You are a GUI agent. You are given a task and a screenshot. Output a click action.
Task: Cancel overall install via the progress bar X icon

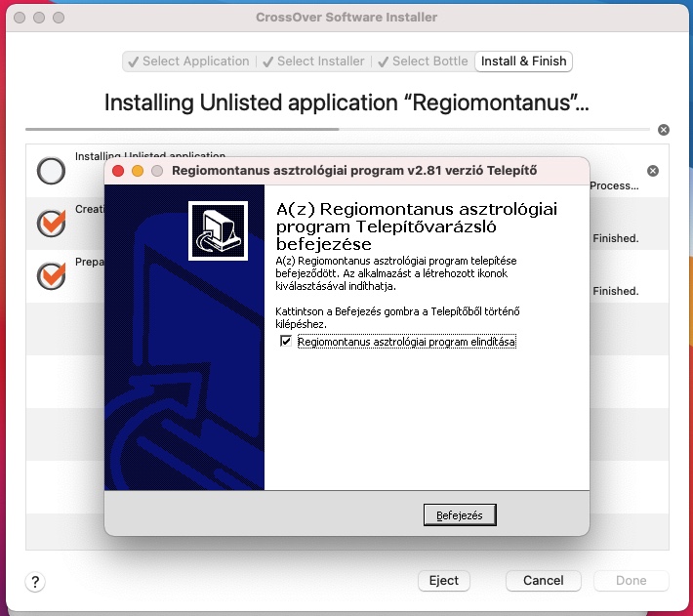pyautogui.click(x=664, y=130)
